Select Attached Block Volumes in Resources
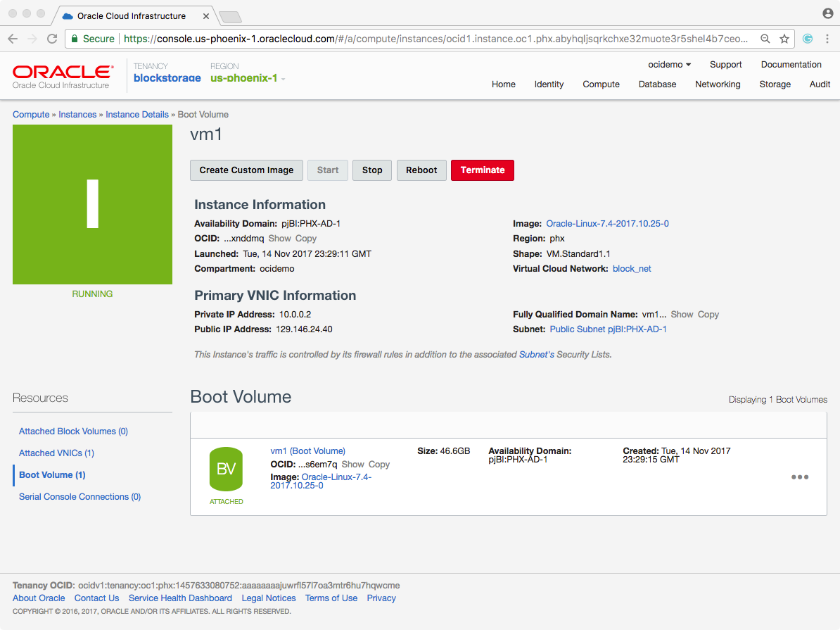 (73, 431)
